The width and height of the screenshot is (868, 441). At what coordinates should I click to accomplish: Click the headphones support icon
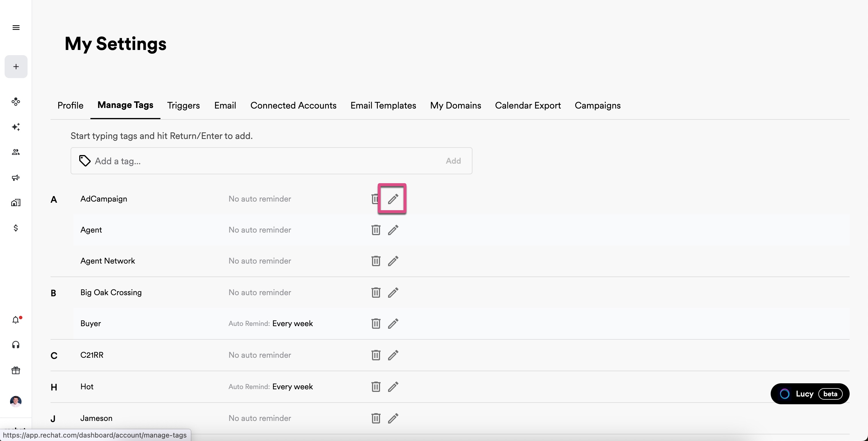tap(16, 345)
